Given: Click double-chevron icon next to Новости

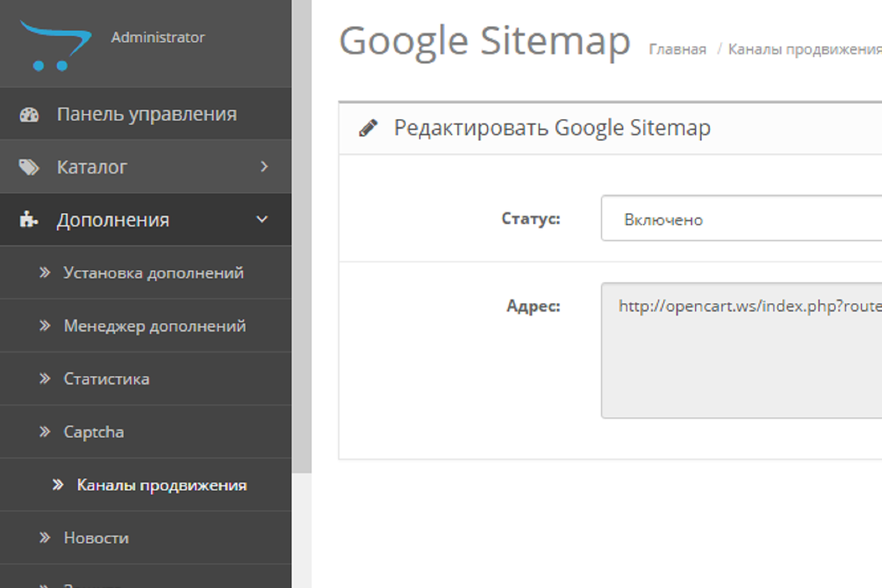Looking at the screenshot, I should 45,537.
